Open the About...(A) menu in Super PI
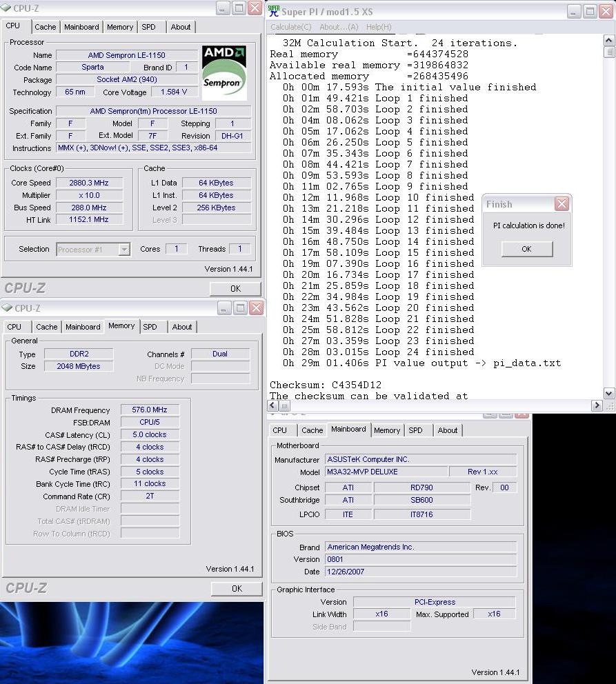Image resolution: width=616 pixels, height=684 pixels. pos(339,27)
